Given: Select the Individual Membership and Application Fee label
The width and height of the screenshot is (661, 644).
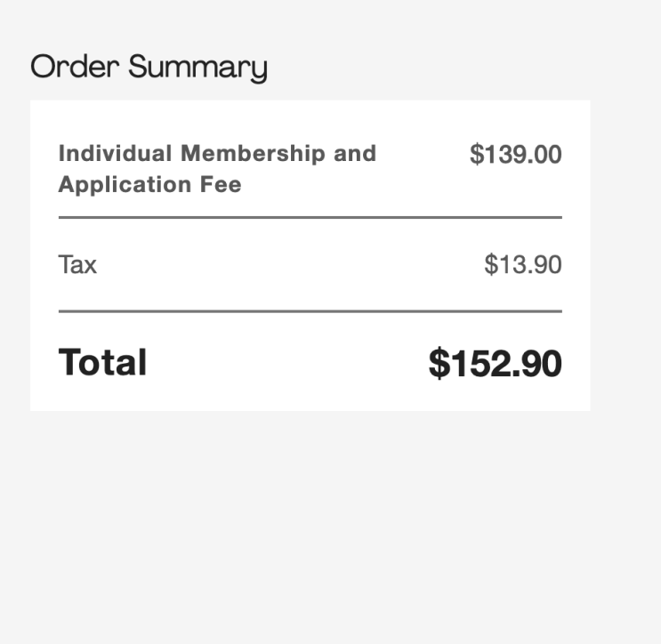Looking at the screenshot, I should click(217, 169).
